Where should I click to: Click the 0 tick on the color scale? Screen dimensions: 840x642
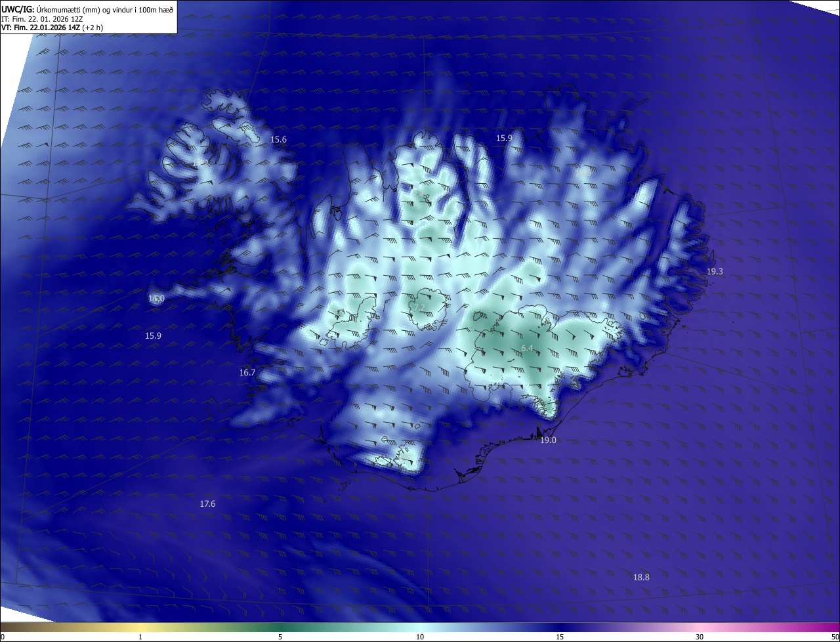tap(3, 637)
